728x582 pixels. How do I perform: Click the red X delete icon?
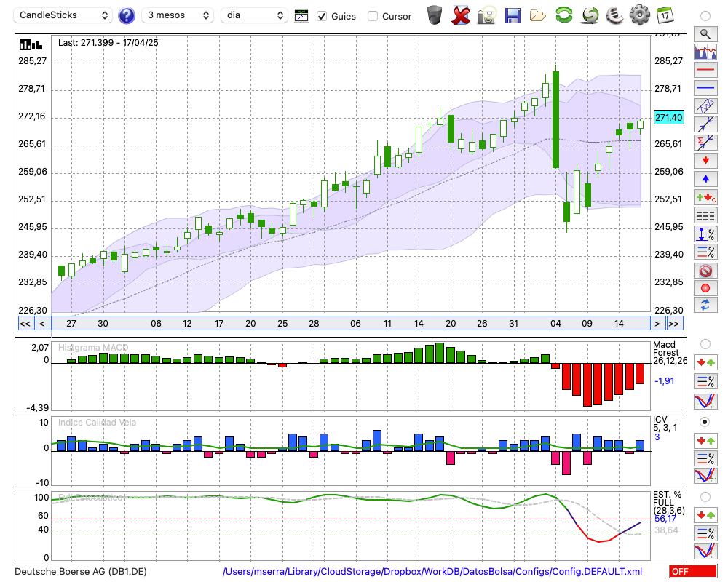pos(460,15)
